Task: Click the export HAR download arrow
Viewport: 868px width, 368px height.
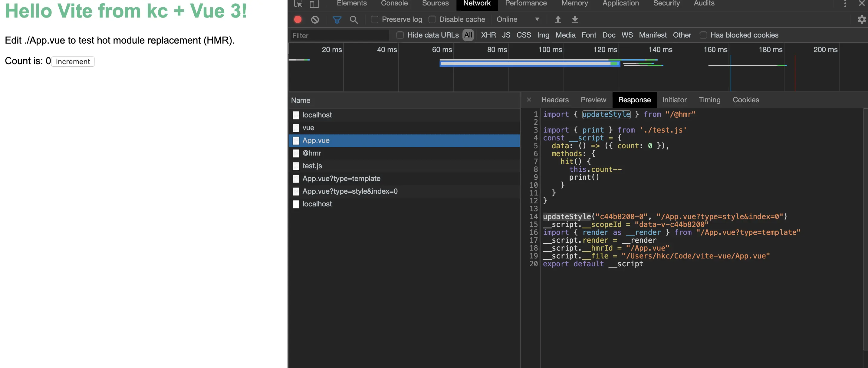Action: click(575, 20)
